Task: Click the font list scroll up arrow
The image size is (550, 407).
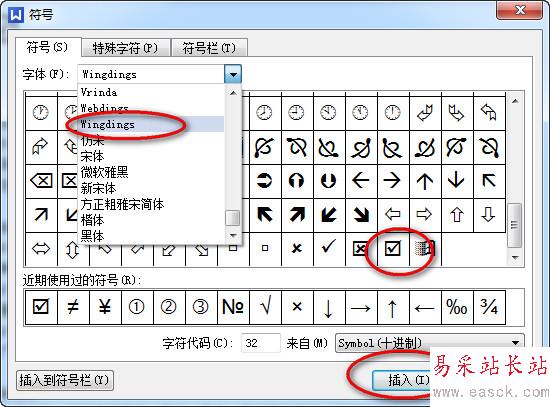Action: pyautogui.click(x=233, y=93)
